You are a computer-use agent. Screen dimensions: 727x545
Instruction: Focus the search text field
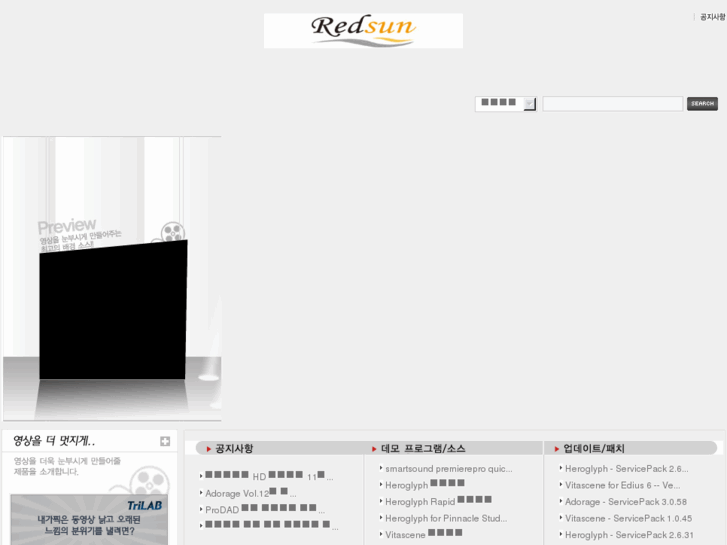[x=612, y=103]
